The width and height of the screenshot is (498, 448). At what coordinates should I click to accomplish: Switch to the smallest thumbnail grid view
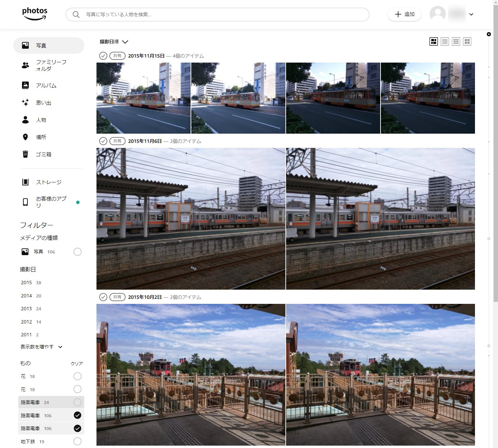[445, 41]
